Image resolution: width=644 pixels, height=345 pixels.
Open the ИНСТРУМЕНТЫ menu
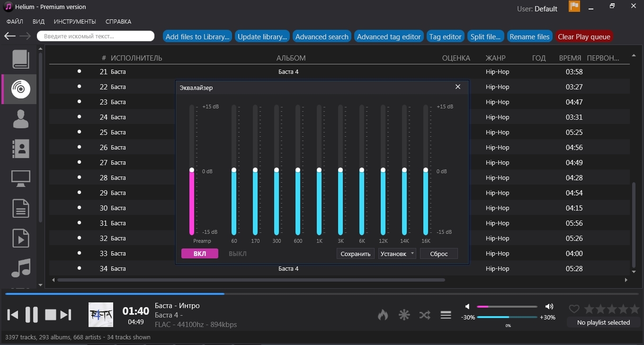click(75, 22)
